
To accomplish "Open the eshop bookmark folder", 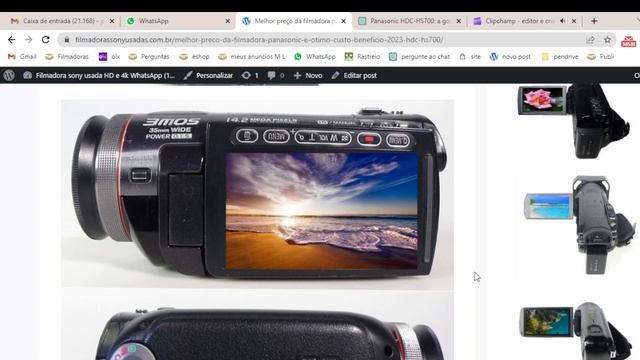I will (195, 56).
